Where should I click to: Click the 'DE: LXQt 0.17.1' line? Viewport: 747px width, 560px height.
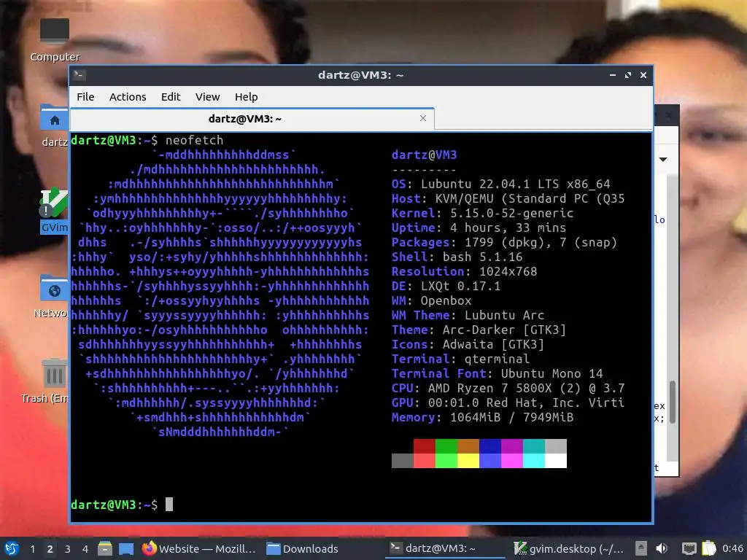[x=446, y=286]
